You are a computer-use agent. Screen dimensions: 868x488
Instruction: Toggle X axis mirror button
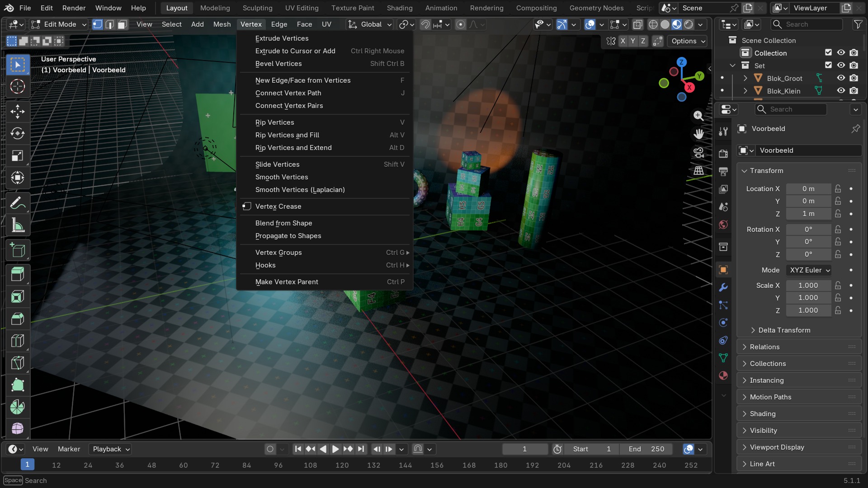tap(623, 41)
